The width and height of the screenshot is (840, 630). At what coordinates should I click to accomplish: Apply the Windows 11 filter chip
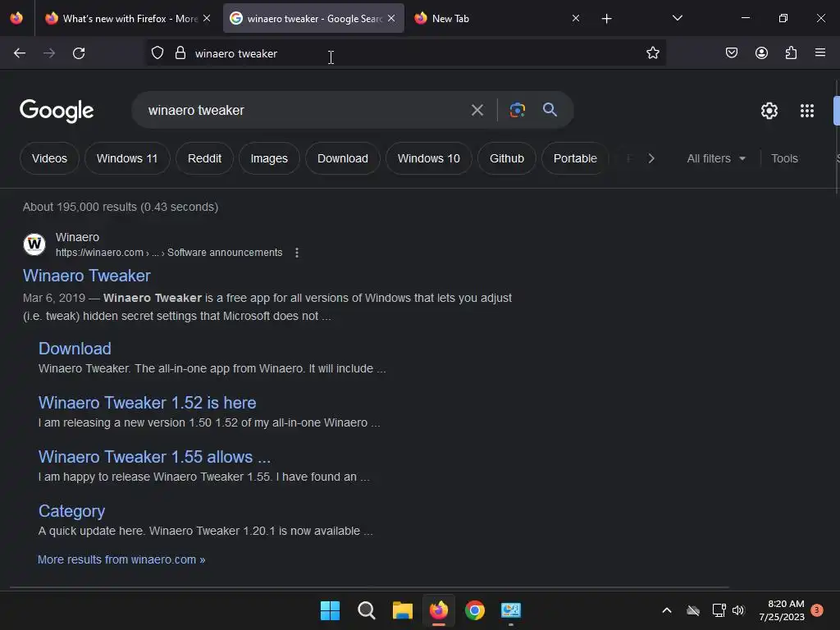pos(127,158)
